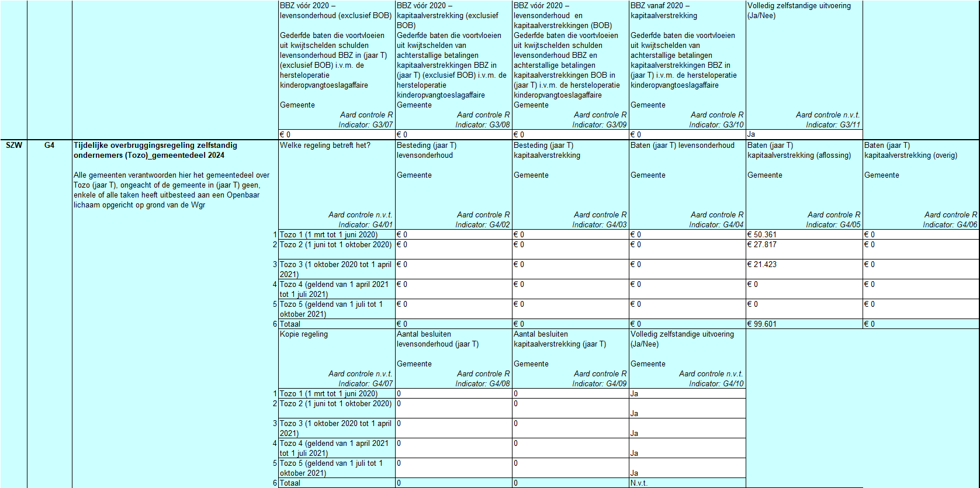
Task: Click the 'Indicator: G3/11' label
Action: pyautogui.click(x=833, y=125)
